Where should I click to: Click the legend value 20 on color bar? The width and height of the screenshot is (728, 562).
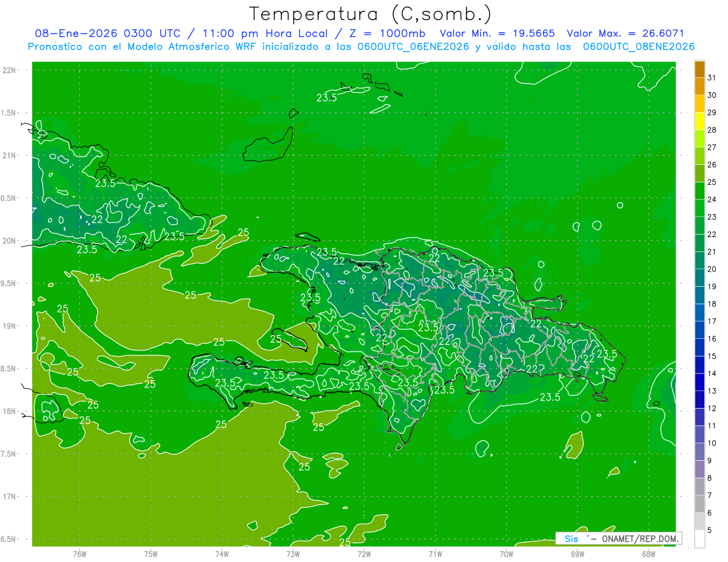pos(712,269)
